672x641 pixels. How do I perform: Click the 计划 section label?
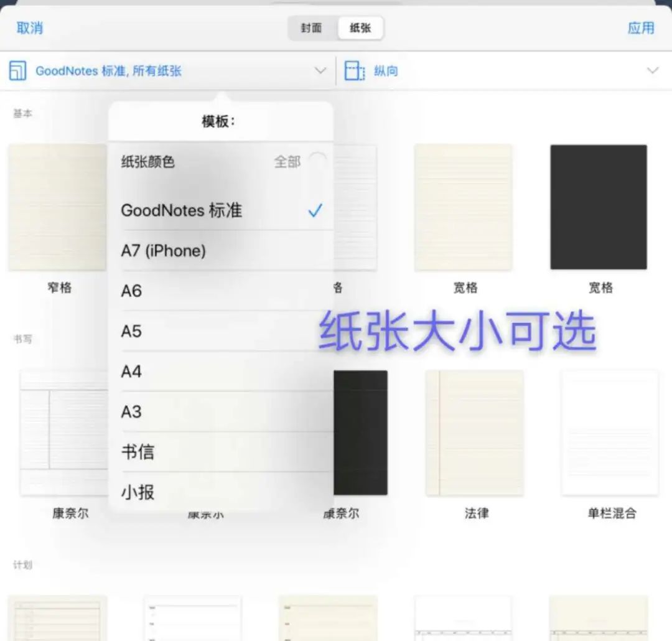point(23,564)
